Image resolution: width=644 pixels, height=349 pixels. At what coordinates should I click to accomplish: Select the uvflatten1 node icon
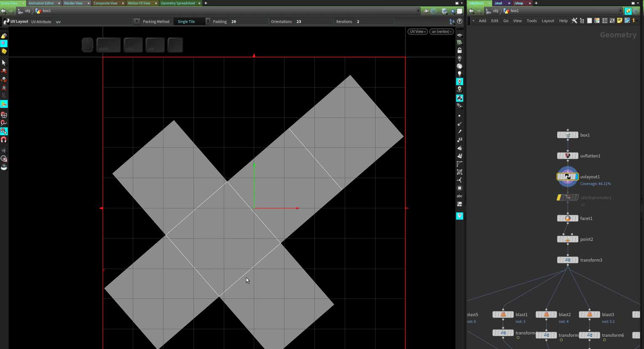coord(568,156)
